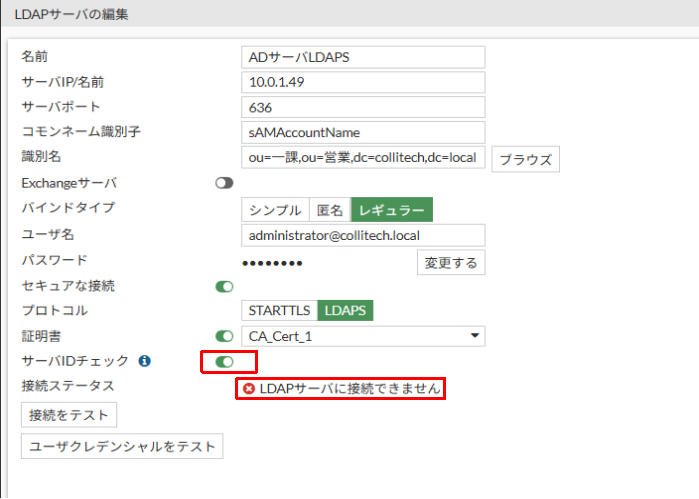Enable the Exchangeサーバ toggle

224,183
